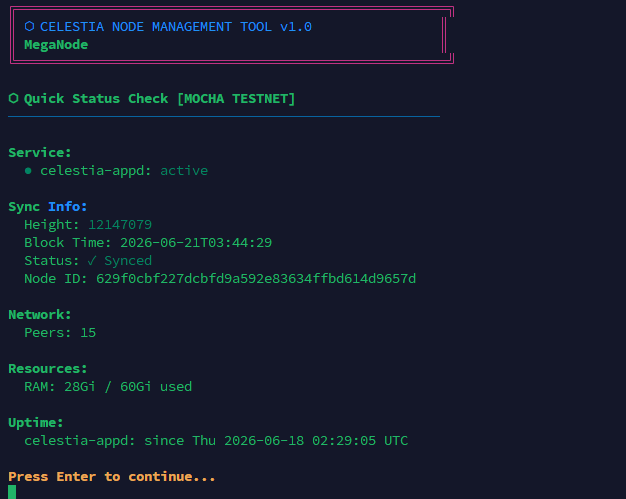Click the Block Time: label
Viewport: 626px width, 499px height.
tap(68, 243)
